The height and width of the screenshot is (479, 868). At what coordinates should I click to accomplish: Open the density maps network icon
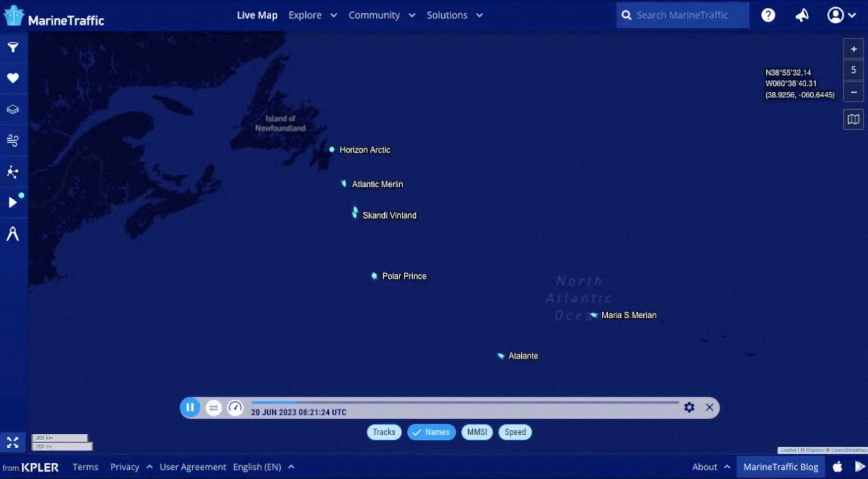tap(13, 172)
